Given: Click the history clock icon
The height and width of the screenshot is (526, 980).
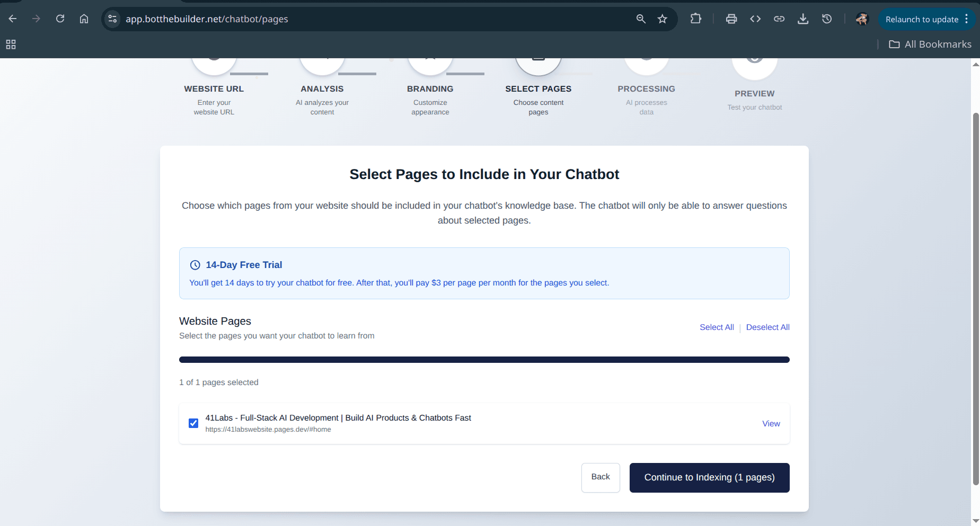Looking at the screenshot, I should (x=827, y=19).
